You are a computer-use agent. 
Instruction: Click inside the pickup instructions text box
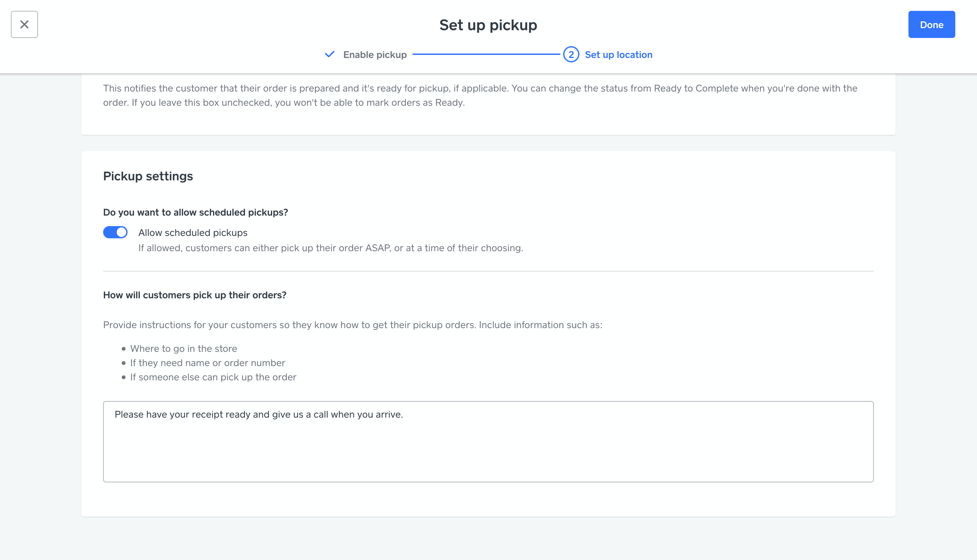[x=488, y=450]
